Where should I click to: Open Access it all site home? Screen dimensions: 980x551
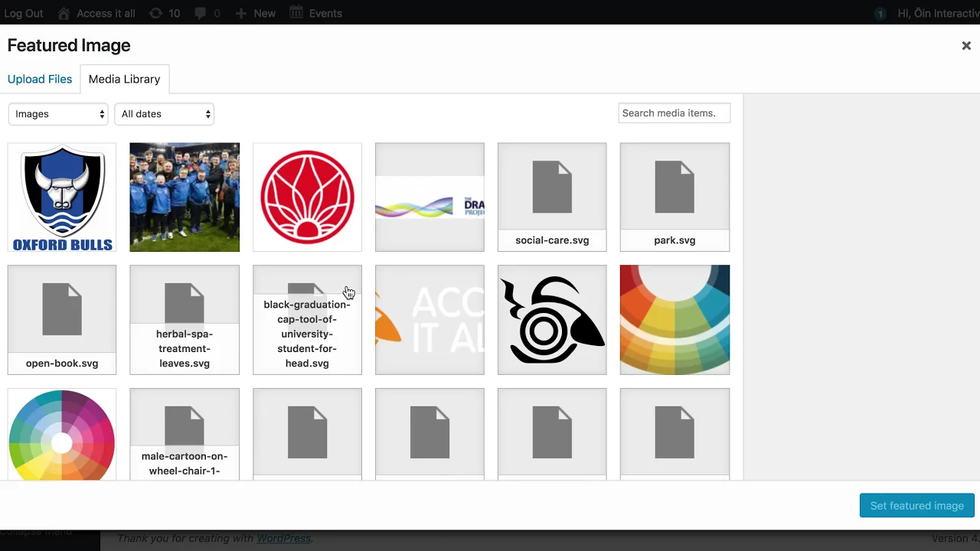pyautogui.click(x=98, y=13)
